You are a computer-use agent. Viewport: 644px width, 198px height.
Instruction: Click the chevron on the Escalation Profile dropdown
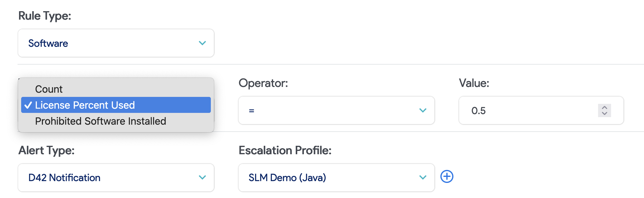pos(422,177)
